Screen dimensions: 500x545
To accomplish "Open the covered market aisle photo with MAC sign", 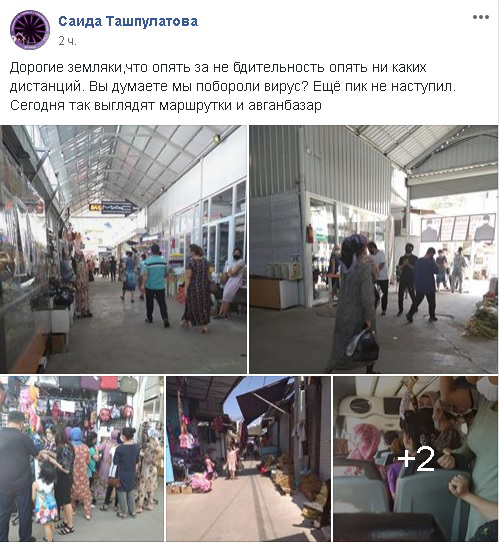I will coord(123,250).
